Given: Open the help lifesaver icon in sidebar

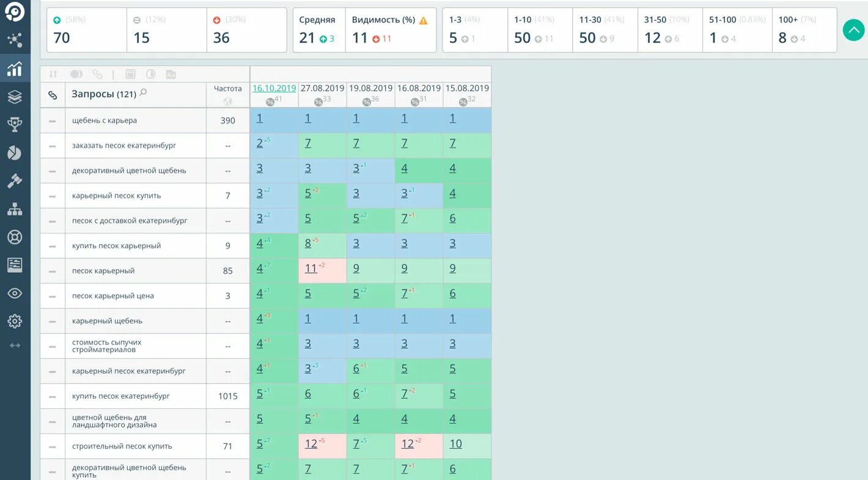Looking at the screenshot, I should (15, 237).
